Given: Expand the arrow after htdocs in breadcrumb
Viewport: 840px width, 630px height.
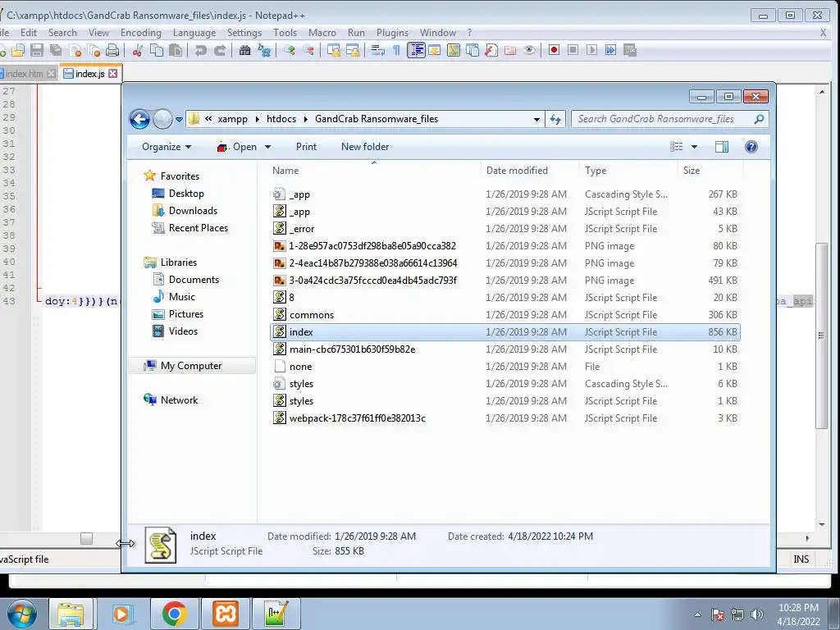Looking at the screenshot, I should tap(305, 119).
